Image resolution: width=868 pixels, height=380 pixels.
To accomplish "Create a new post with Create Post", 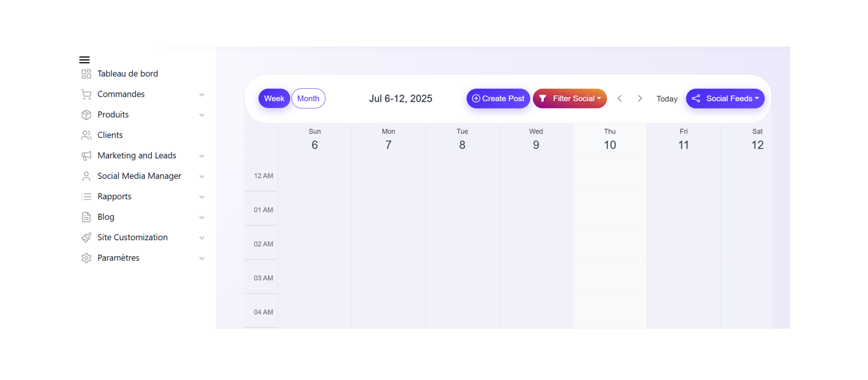I will coord(498,98).
